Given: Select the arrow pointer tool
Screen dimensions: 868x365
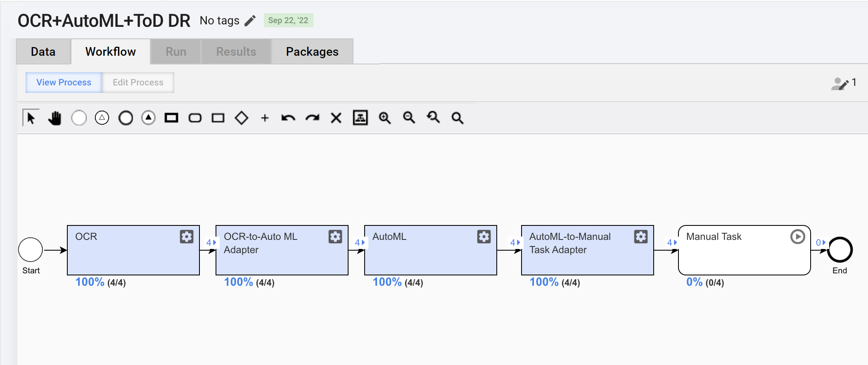Looking at the screenshot, I should click(x=31, y=118).
